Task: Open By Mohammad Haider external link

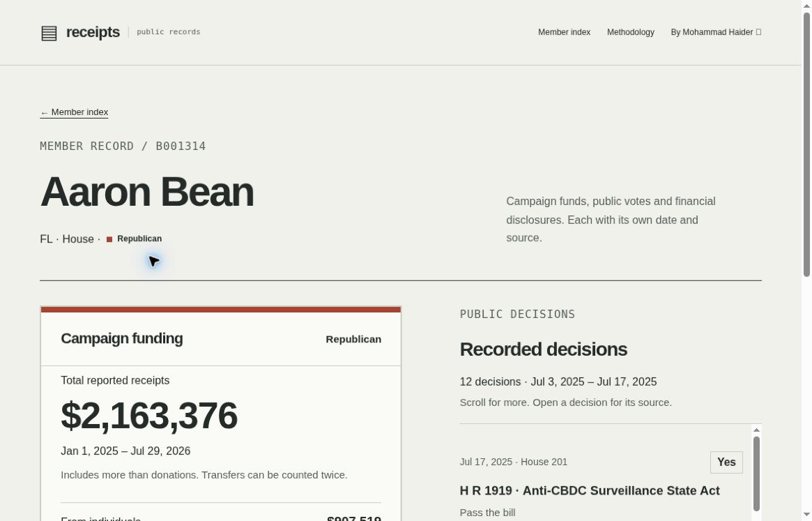Action: pos(716,32)
